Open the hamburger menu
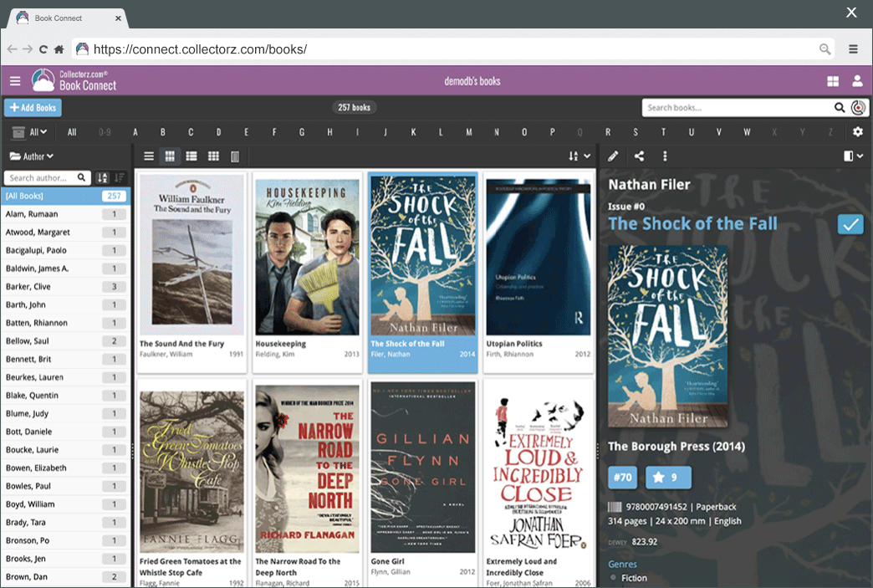The width and height of the screenshot is (873, 588). 15,80
